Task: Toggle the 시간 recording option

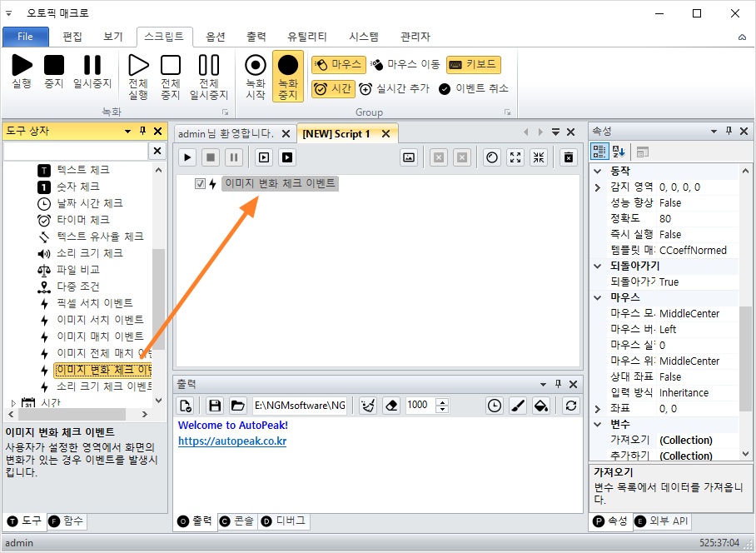Action: [333, 89]
